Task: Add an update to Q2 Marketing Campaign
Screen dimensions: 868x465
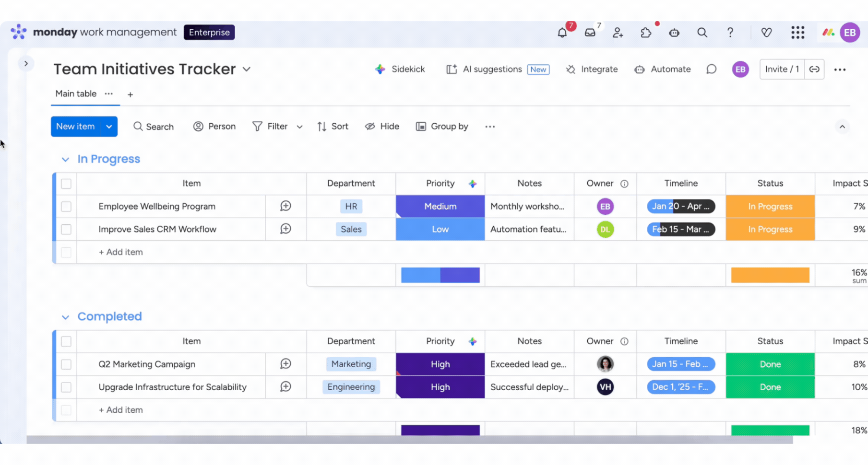Action: 285,364
